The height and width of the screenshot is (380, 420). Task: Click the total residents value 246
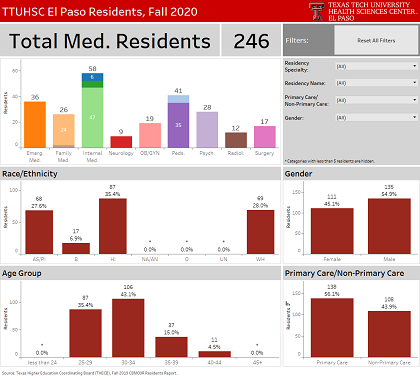pyautogui.click(x=251, y=41)
